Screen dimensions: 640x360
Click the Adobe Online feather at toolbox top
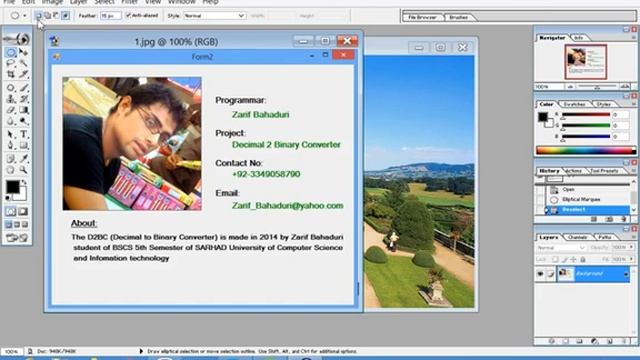[17, 39]
